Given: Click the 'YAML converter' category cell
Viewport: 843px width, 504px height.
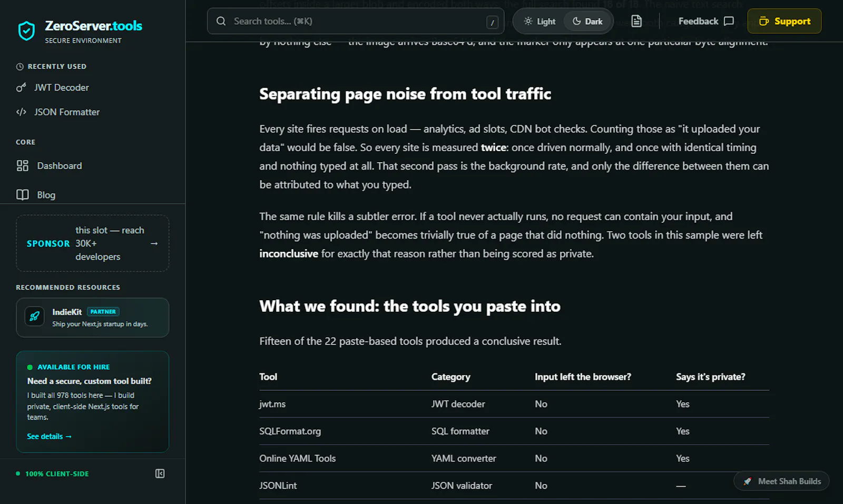Looking at the screenshot, I should [464, 458].
